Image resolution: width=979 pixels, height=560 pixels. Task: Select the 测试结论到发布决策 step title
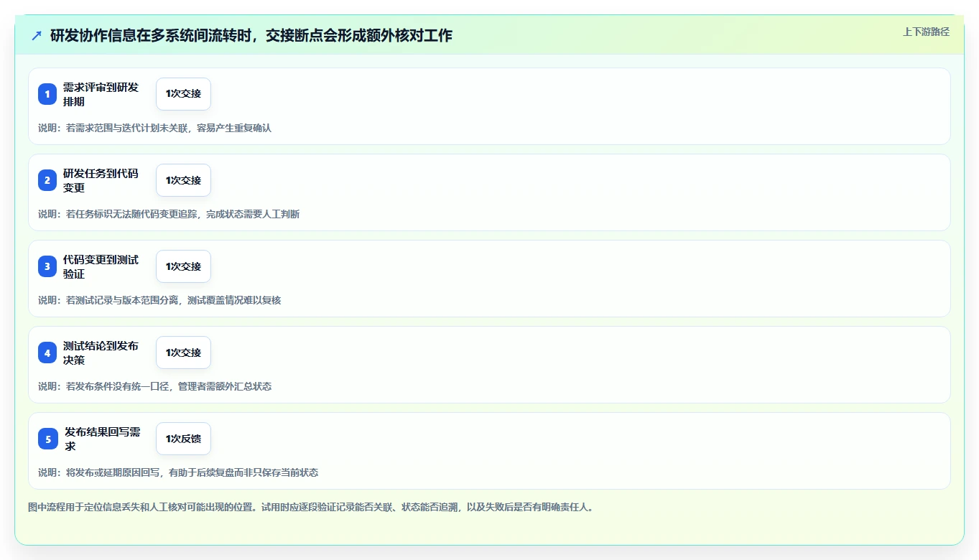(101, 353)
